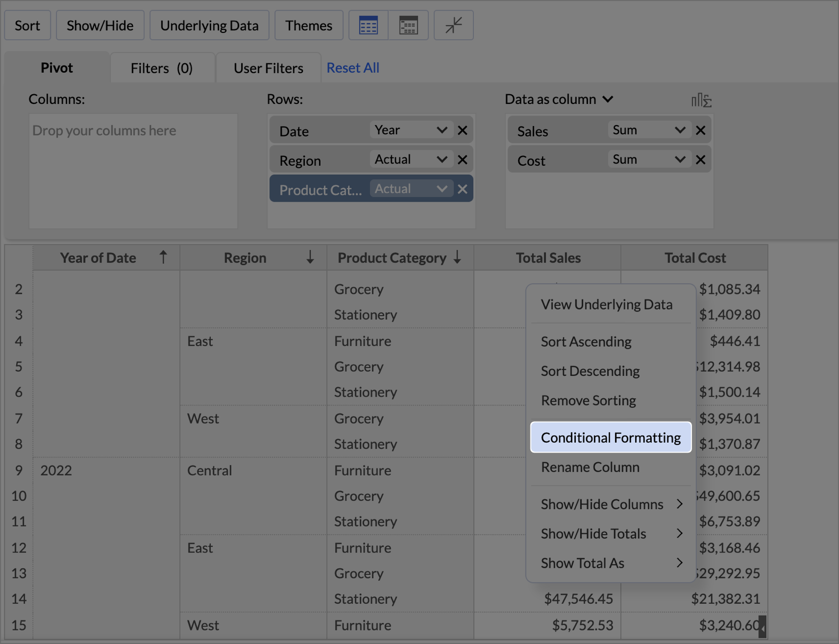Image resolution: width=839 pixels, height=644 pixels.
Task: Click the Reset All link
Action: point(353,68)
